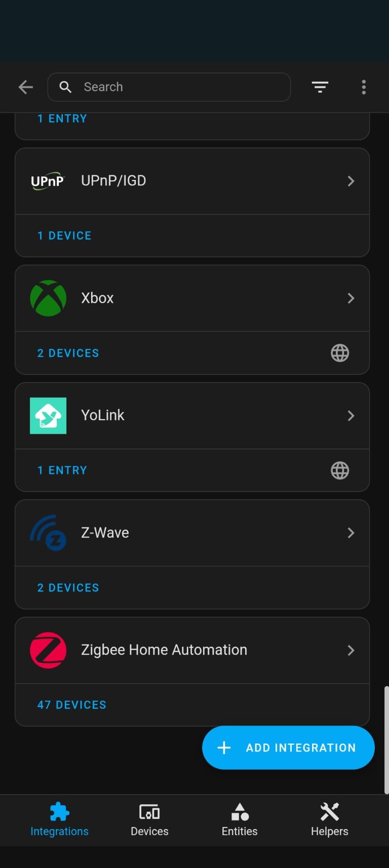Click the vertical scrollbar on the right

[x=386, y=740]
